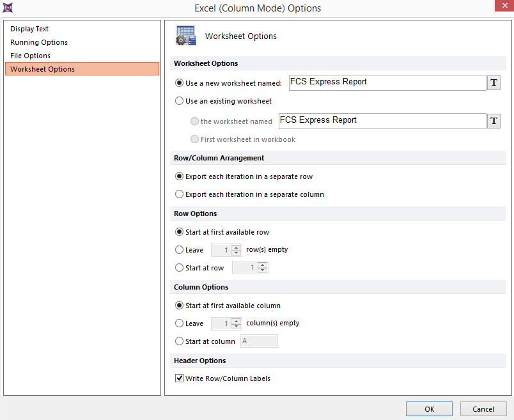514x420 pixels.
Task: Click the Worksheet Options header icon
Action: coord(185,36)
